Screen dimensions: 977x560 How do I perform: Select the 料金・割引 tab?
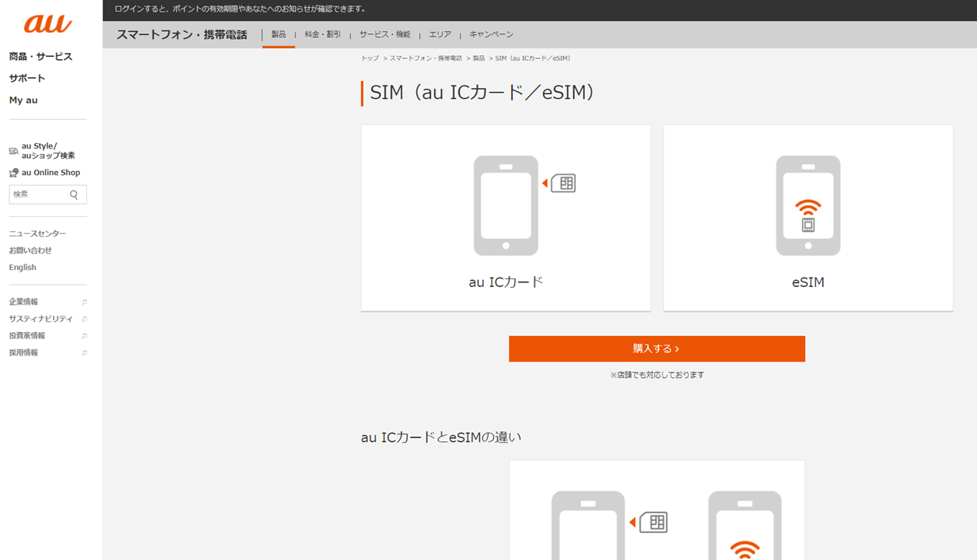point(323,34)
